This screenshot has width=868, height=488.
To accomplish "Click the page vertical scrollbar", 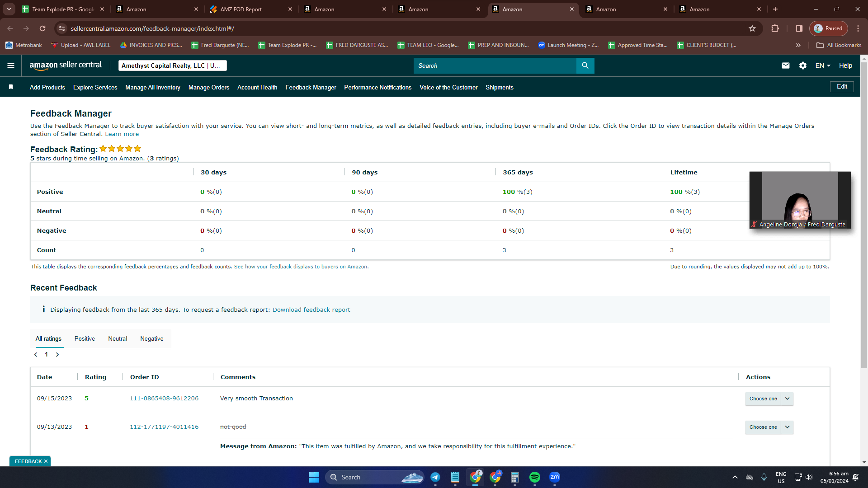I will point(864,215).
